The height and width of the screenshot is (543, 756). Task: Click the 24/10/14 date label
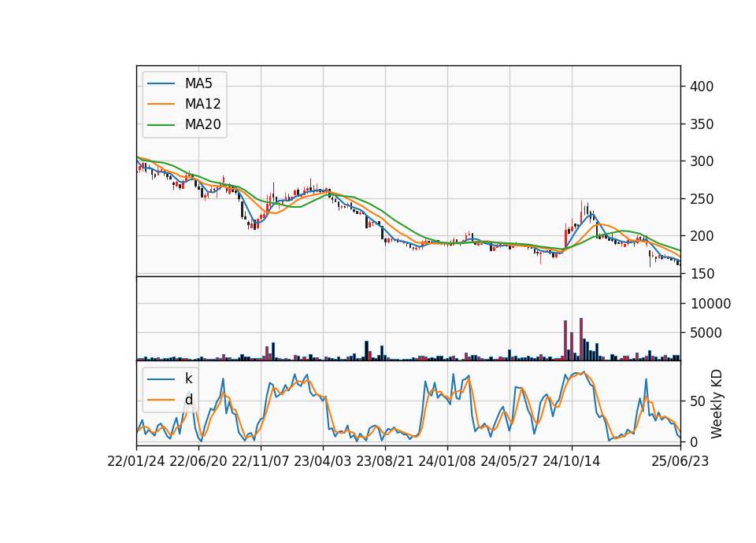(572, 461)
